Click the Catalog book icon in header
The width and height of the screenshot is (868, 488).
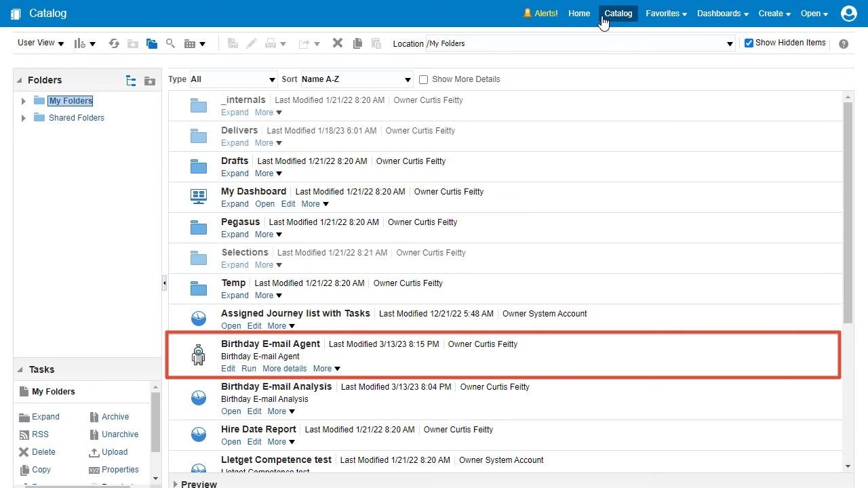(16, 14)
